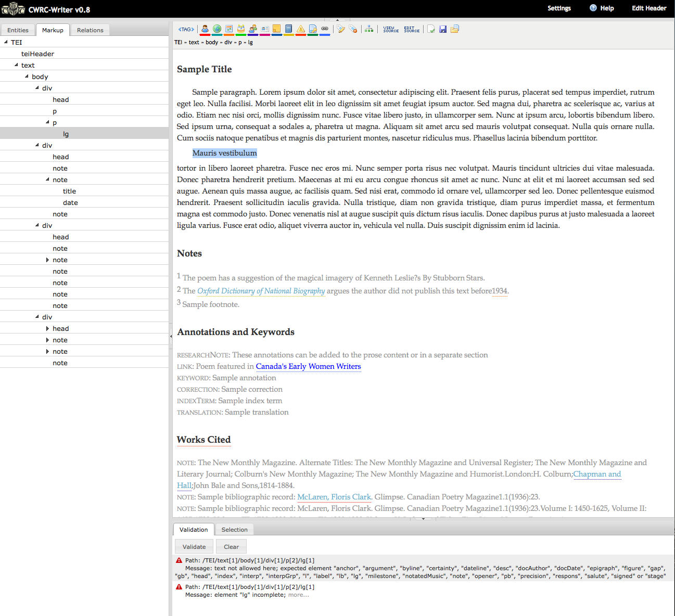Switch to the Entities tab
675x616 pixels.
click(x=18, y=30)
